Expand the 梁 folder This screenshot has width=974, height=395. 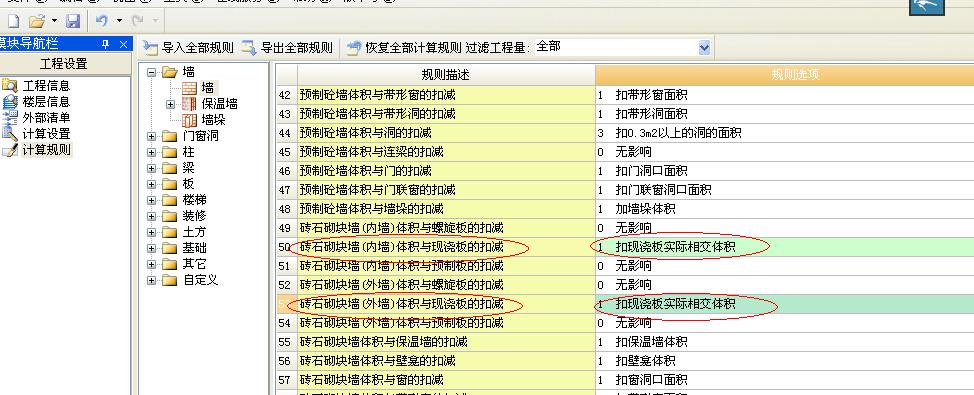(x=152, y=168)
